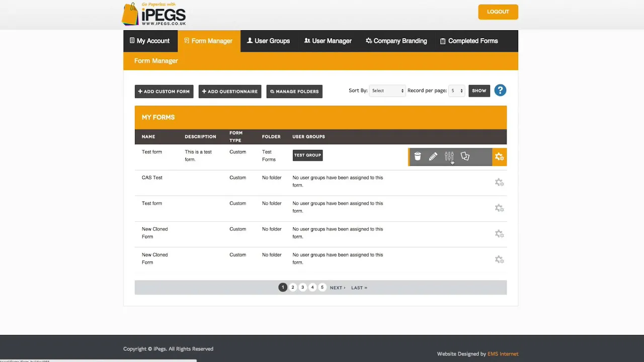Click the iPegs logo
The image size is (644, 362).
tap(154, 14)
